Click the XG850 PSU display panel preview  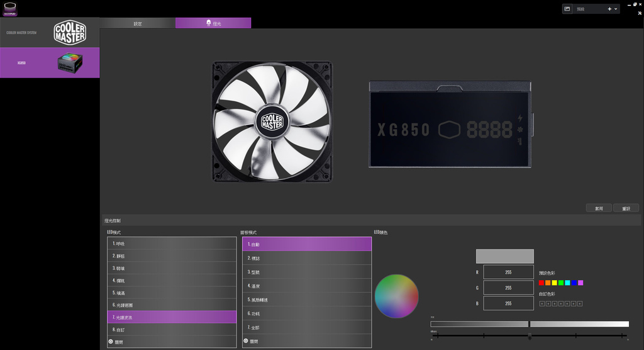coord(450,124)
